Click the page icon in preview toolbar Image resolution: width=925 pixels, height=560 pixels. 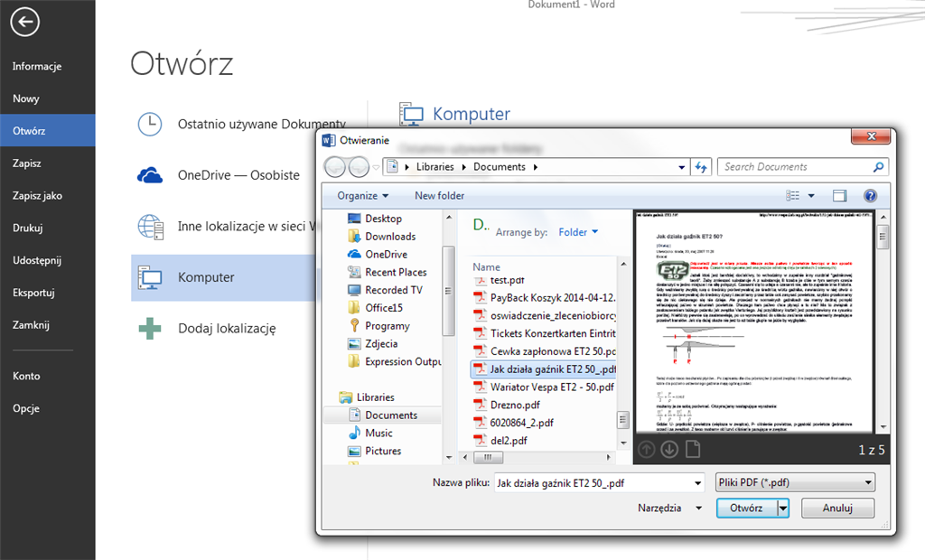point(693,450)
